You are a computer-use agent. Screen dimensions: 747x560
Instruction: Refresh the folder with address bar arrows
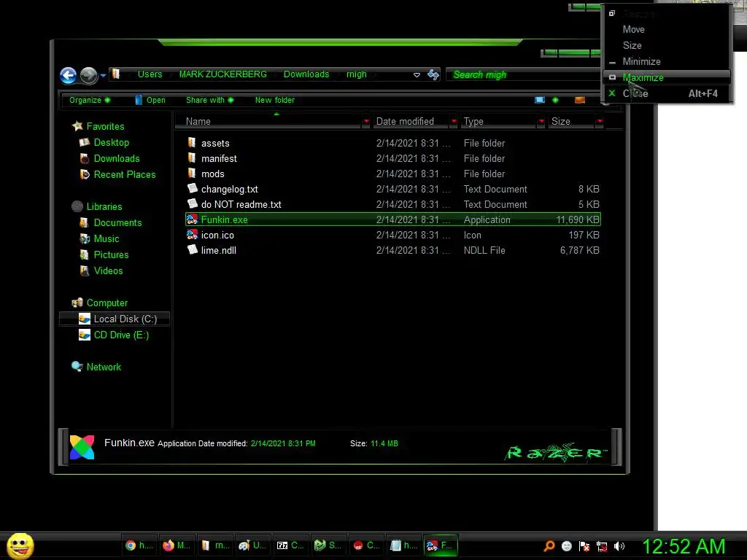[433, 74]
